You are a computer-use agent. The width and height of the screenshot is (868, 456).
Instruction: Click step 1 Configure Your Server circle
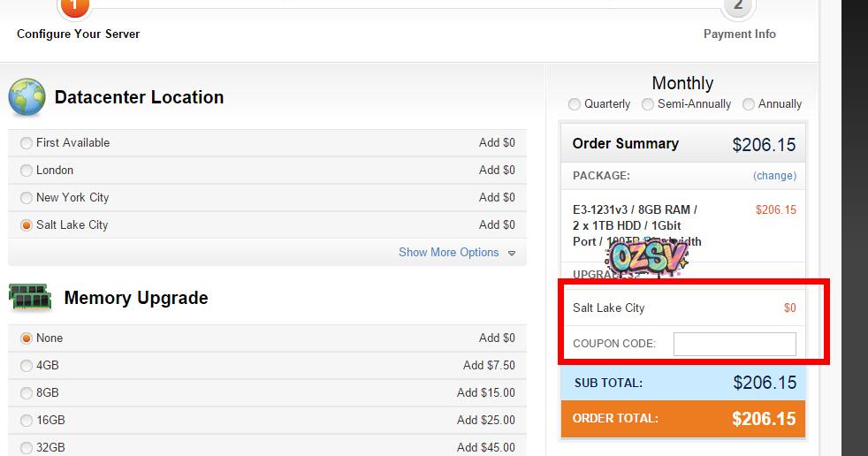(74, 7)
